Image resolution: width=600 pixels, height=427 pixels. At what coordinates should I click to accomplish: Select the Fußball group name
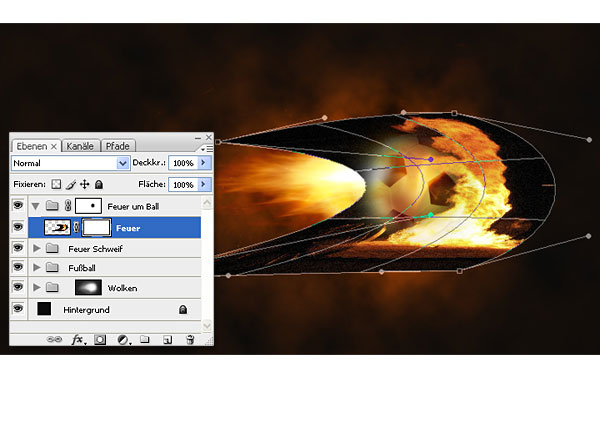[x=82, y=268]
